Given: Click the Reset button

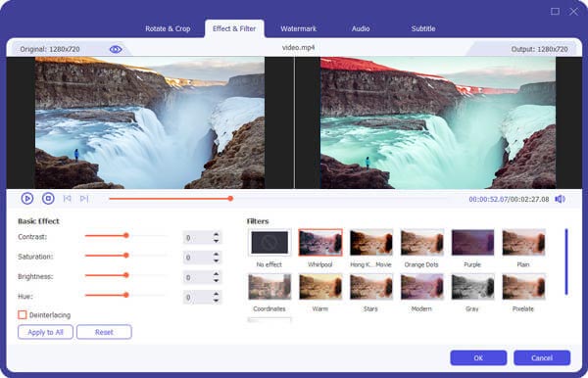Looking at the screenshot, I should click(104, 332).
